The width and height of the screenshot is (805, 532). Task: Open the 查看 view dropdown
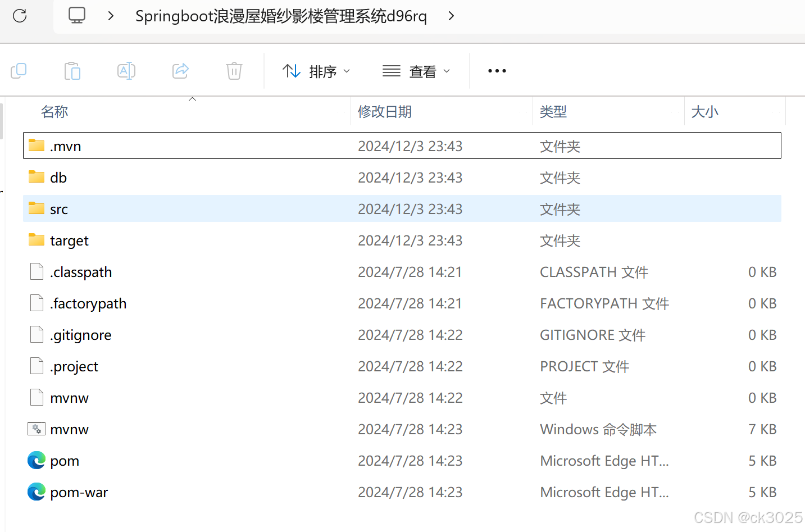pyautogui.click(x=416, y=71)
